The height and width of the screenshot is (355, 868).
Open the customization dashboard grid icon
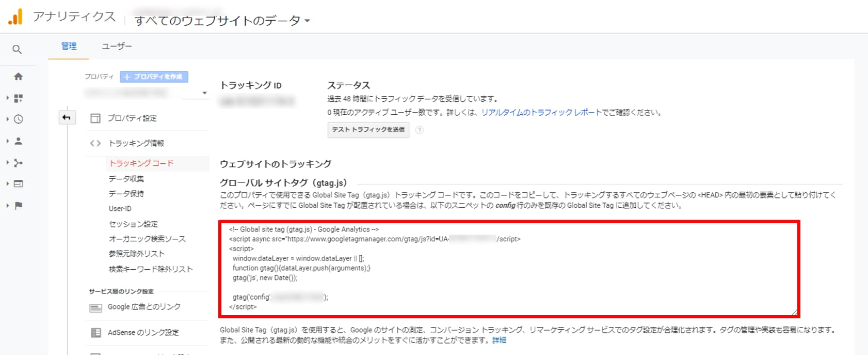[x=19, y=98]
